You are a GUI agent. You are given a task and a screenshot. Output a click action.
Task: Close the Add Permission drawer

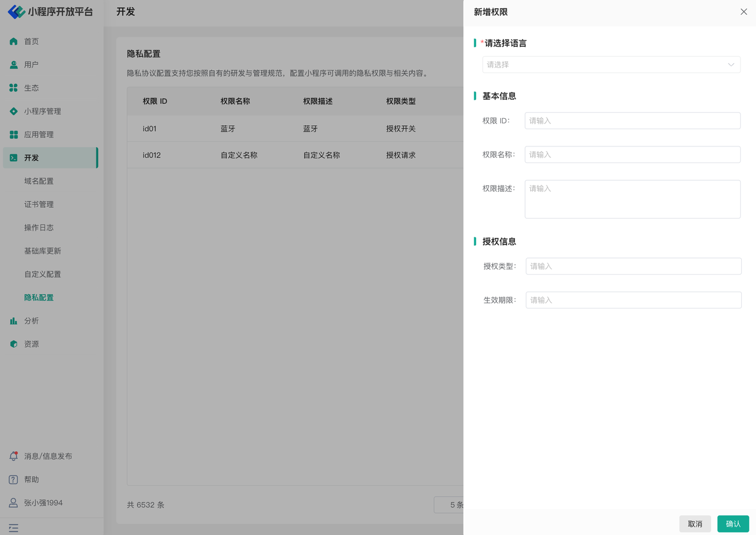744,12
